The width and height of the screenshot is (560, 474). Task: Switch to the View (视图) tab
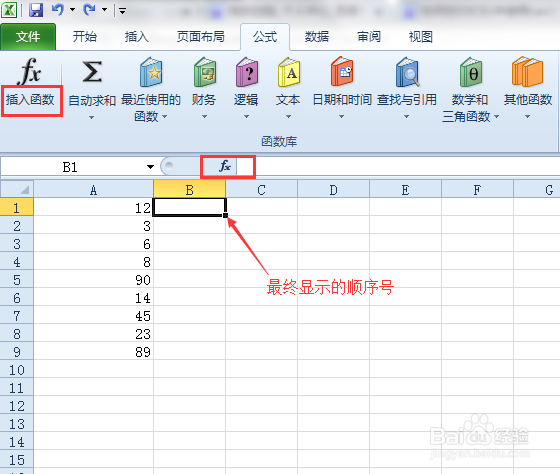(x=421, y=37)
